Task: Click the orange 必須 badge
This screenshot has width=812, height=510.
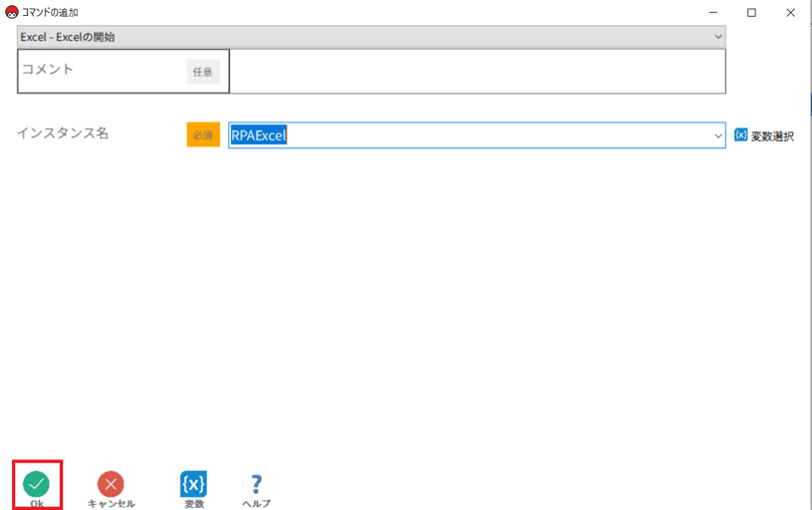Action: [x=203, y=134]
